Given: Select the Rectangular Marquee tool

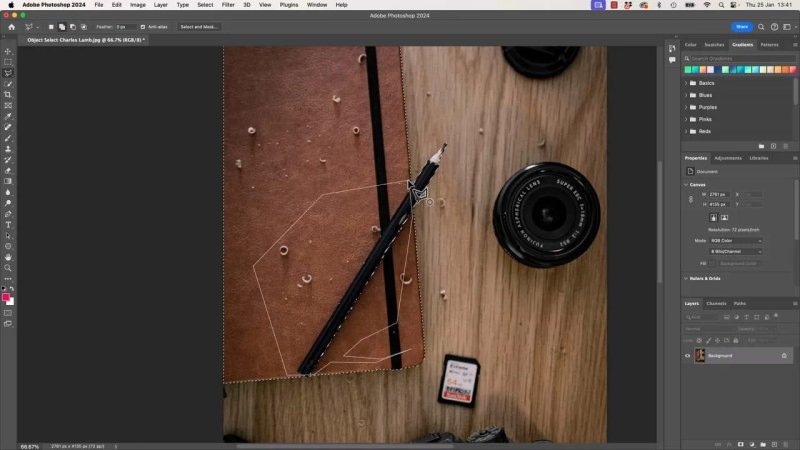Looking at the screenshot, I should click(x=8, y=62).
